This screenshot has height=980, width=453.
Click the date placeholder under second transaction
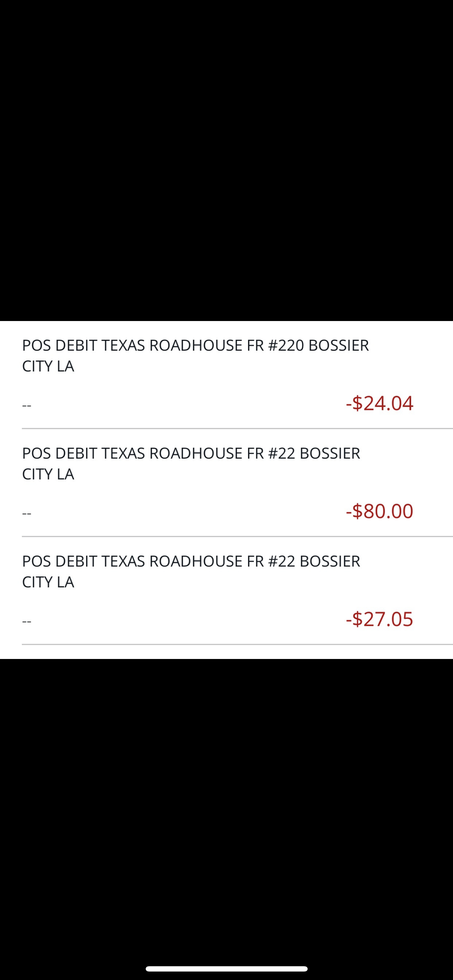pos(26,513)
